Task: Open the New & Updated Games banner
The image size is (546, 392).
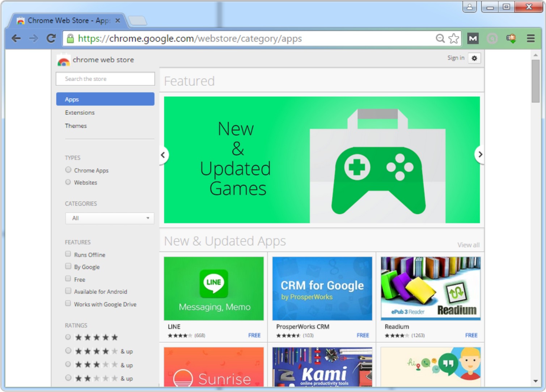Action: coord(322,160)
